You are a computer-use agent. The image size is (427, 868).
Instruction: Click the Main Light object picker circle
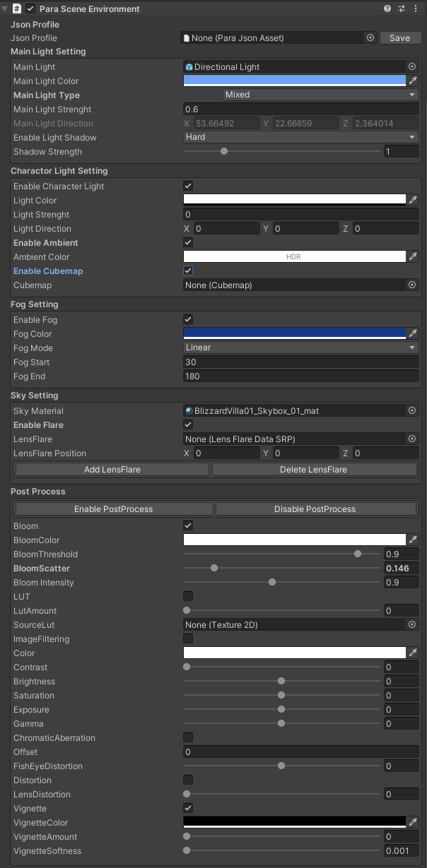pos(411,66)
